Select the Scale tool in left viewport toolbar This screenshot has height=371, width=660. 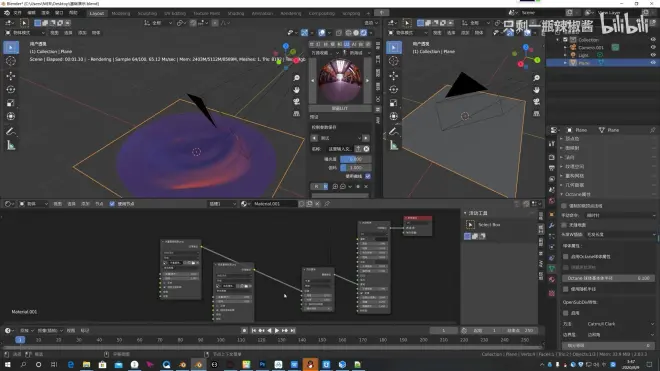coord(11,103)
